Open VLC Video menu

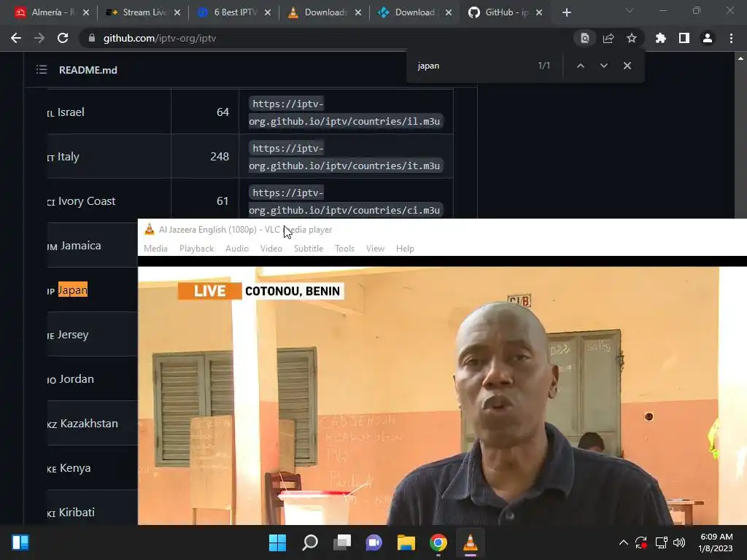(271, 249)
